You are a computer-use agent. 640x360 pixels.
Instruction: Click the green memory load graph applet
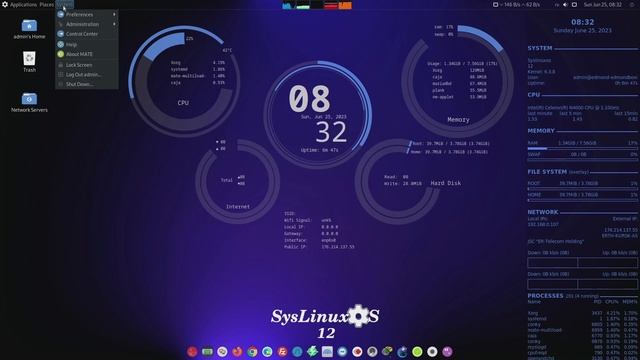(302, 5)
